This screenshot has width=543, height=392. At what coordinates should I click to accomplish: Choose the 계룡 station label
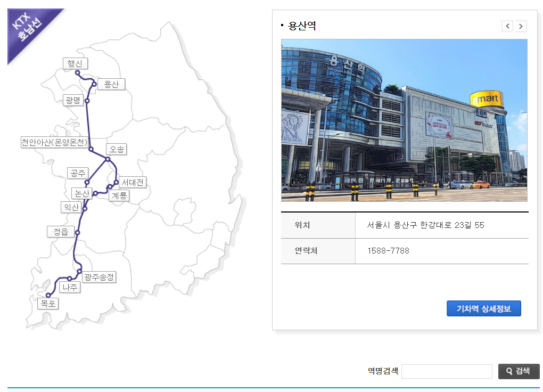pyautogui.click(x=119, y=195)
